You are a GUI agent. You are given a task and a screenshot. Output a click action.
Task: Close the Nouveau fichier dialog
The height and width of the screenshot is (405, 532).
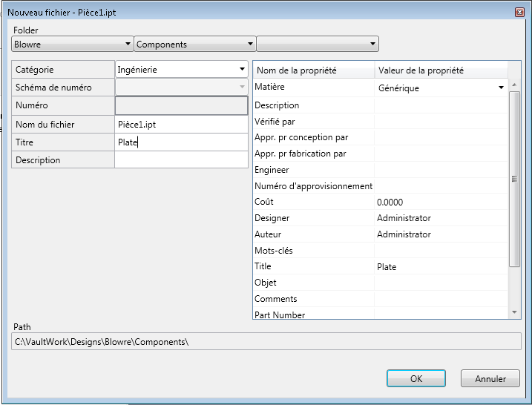(x=519, y=13)
